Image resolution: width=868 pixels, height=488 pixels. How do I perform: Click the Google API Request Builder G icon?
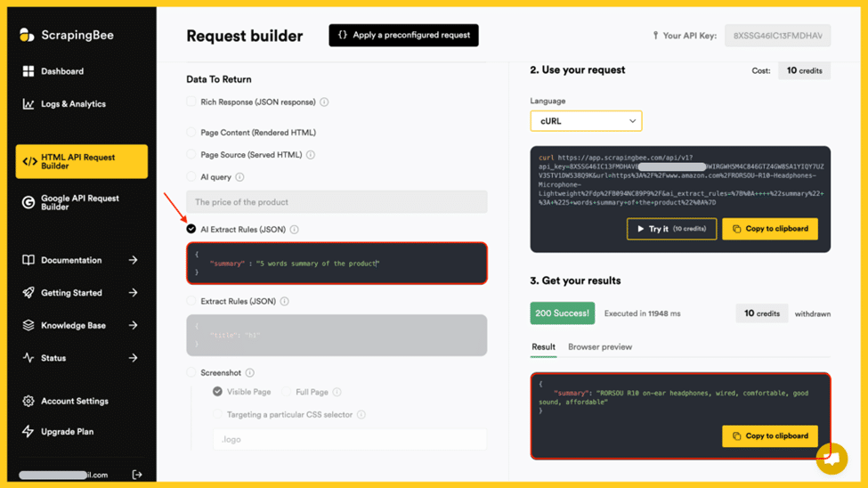pos(28,202)
